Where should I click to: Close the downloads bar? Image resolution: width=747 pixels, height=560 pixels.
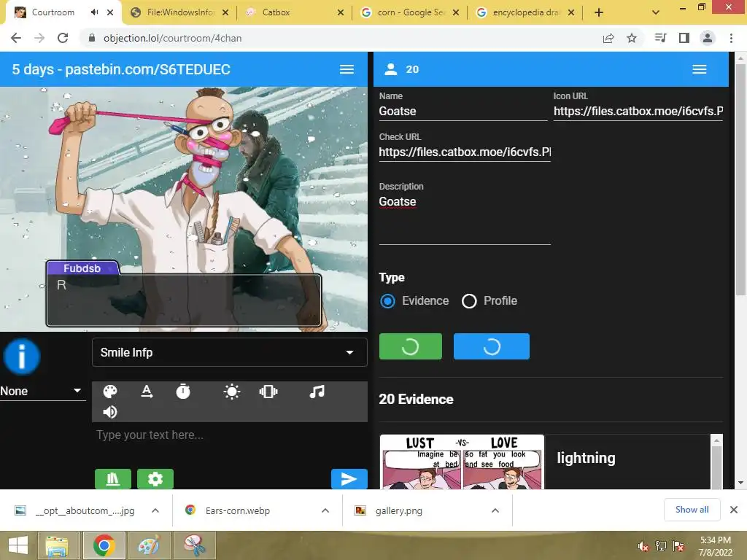(734, 510)
